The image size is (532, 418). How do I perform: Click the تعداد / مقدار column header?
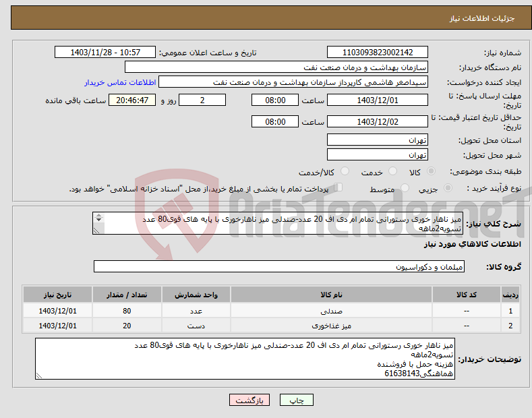pyautogui.click(x=127, y=295)
